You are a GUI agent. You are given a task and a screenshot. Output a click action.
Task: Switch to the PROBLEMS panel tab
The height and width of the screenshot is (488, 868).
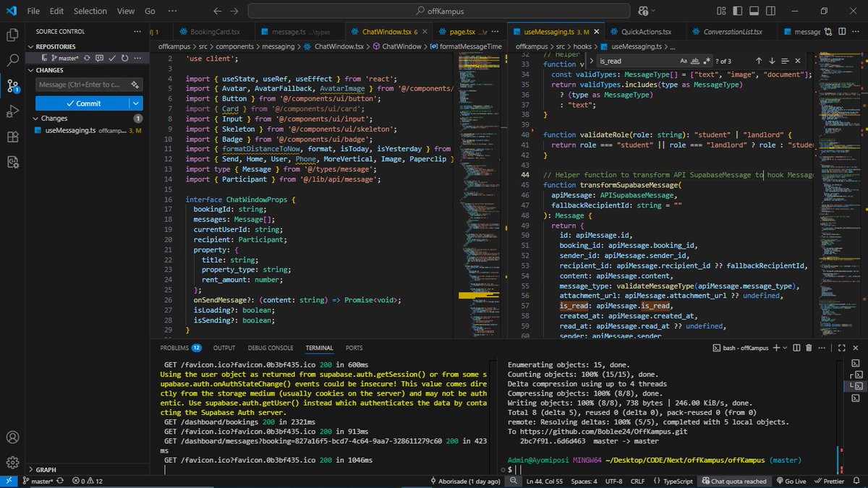180,348
